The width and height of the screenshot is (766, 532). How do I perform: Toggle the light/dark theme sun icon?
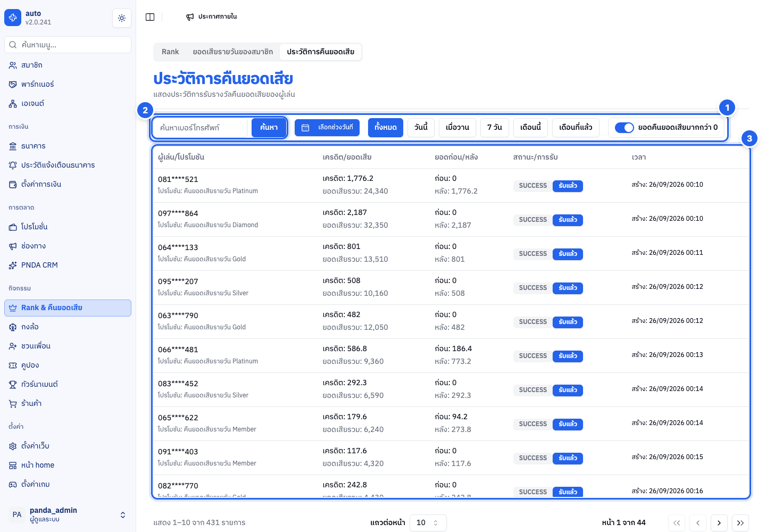[122, 18]
